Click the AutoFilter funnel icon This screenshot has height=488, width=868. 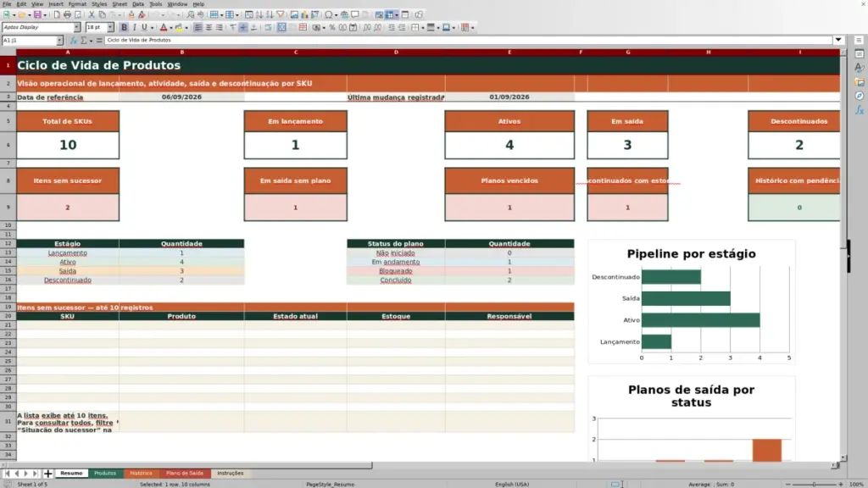click(x=280, y=14)
